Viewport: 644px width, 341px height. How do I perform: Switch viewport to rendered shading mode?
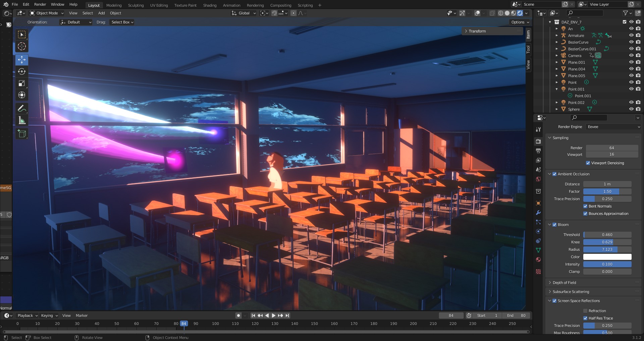[x=520, y=13]
